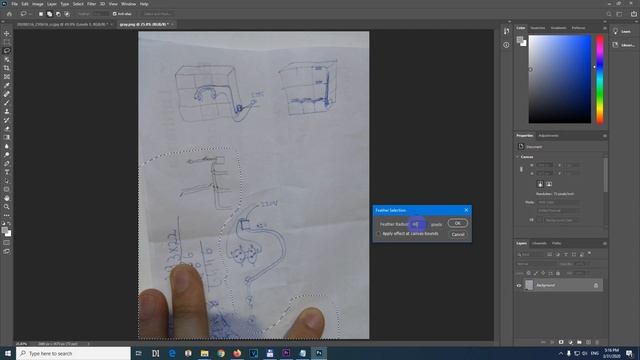Image resolution: width=640 pixels, height=360 pixels.
Task: Select the Eraser tool
Action: coord(7,129)
